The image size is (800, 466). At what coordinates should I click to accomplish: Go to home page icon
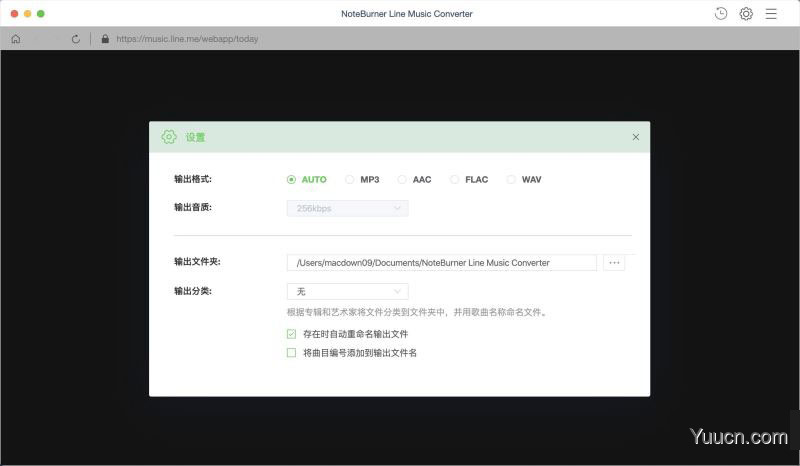coord(16,39)
